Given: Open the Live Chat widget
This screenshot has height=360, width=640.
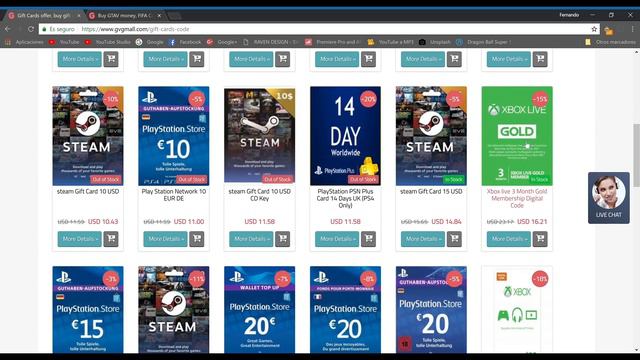Looking at the screenshot, I should pos(609,198).
